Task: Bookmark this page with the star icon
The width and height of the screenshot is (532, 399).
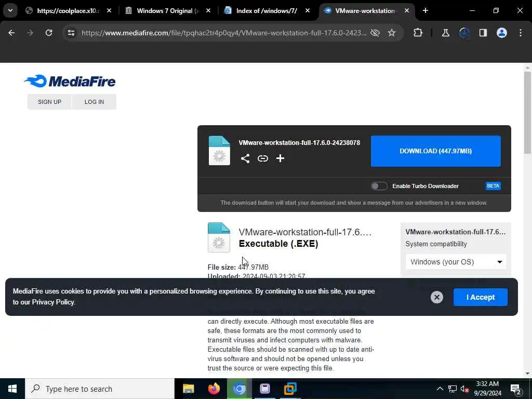Action: coord(392,33)
